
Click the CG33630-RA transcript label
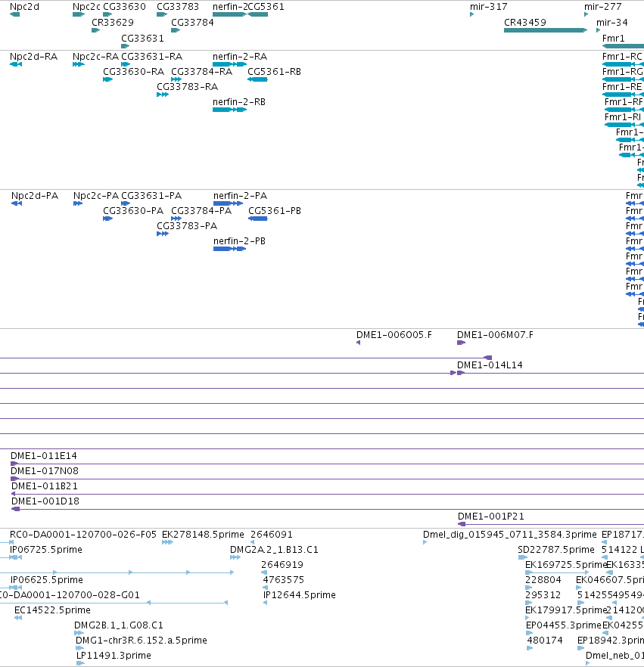tap(134, 72)
